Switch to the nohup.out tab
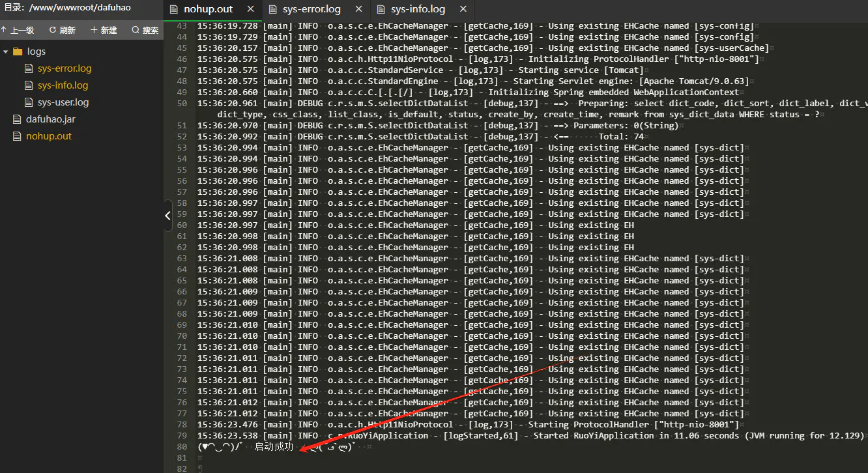868x473 pixels. point(207,9)
